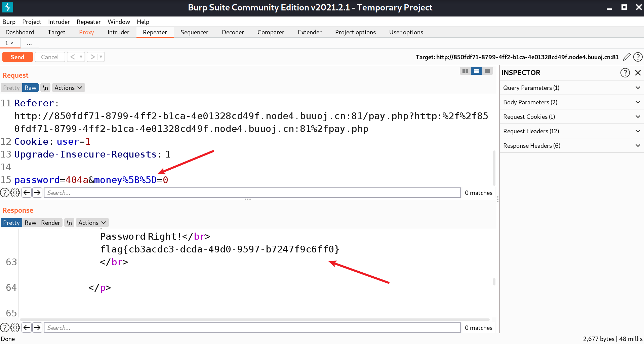Viewport: 644px width, 344px height.
Task: Click the response vertical scrollbar
Action: pyautogui.click(x=494, y=282)
